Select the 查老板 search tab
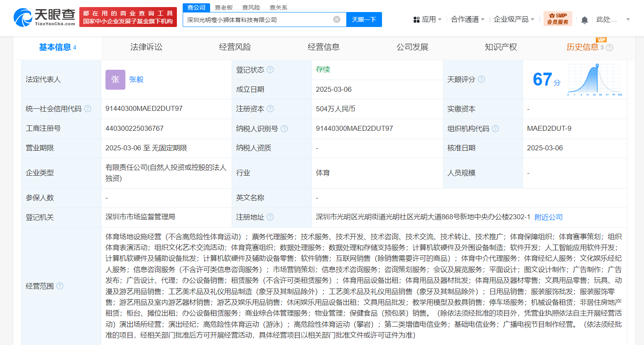The width and height of the screenshot is (644, 345). [223, 7]
